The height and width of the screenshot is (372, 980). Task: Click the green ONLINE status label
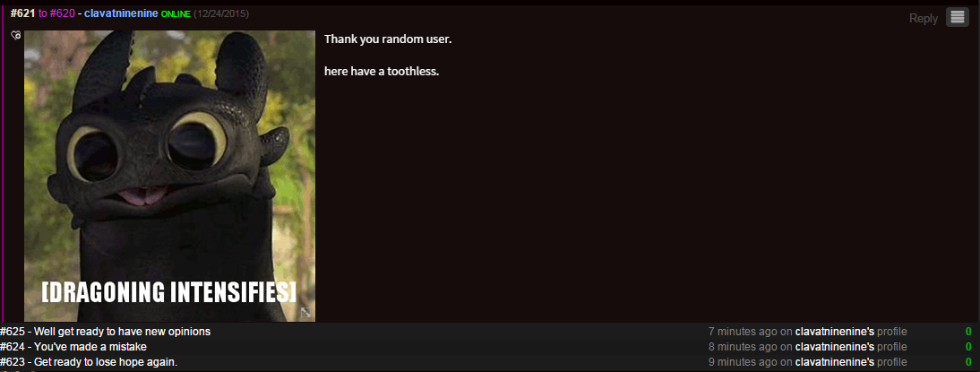click(x=176, y=13)
